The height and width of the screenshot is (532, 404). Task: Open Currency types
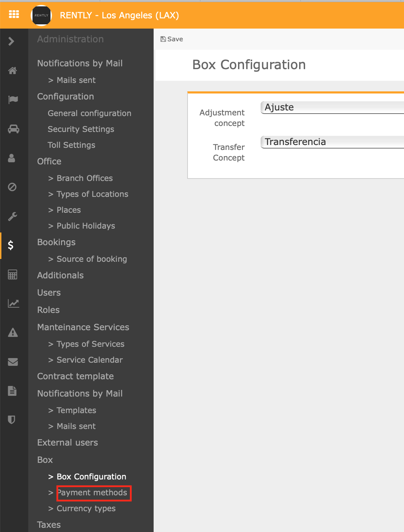point(86,509)
